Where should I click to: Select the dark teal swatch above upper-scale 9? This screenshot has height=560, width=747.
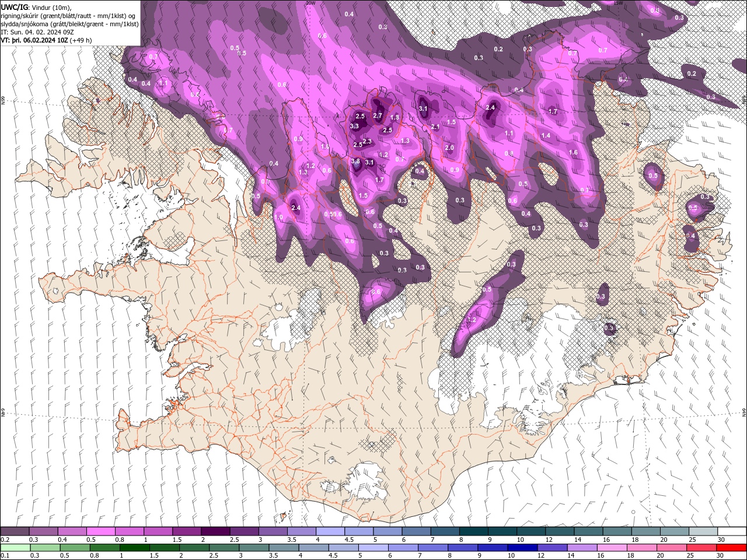[503, 531]
